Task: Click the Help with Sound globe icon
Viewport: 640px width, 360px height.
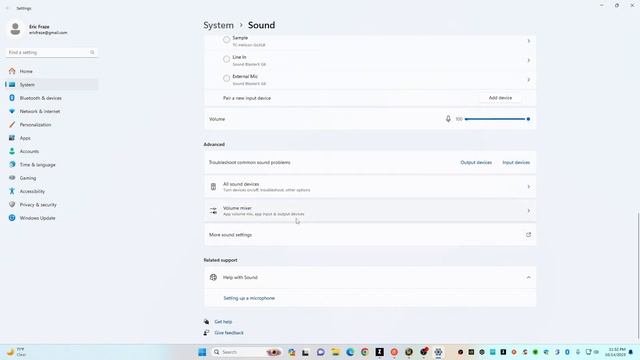Action: [213, 278]
